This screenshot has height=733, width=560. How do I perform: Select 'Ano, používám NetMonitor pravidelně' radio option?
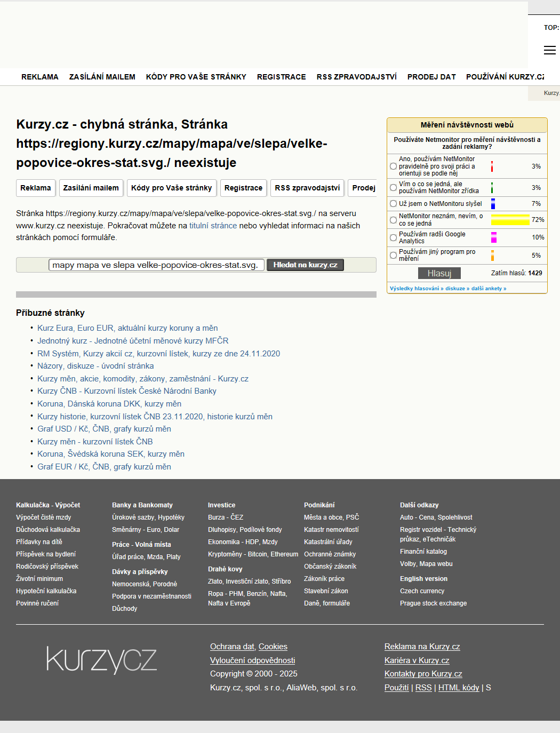(393, 166)
